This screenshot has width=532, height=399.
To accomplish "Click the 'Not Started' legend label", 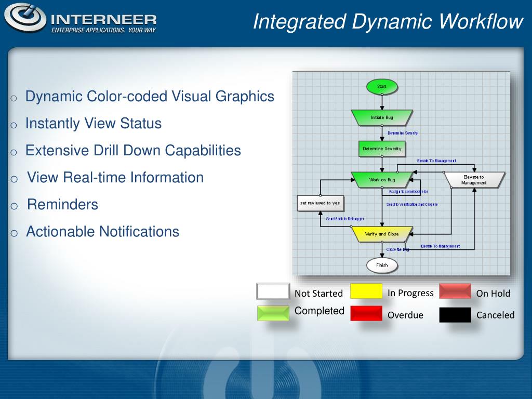I will coord(318,294).
